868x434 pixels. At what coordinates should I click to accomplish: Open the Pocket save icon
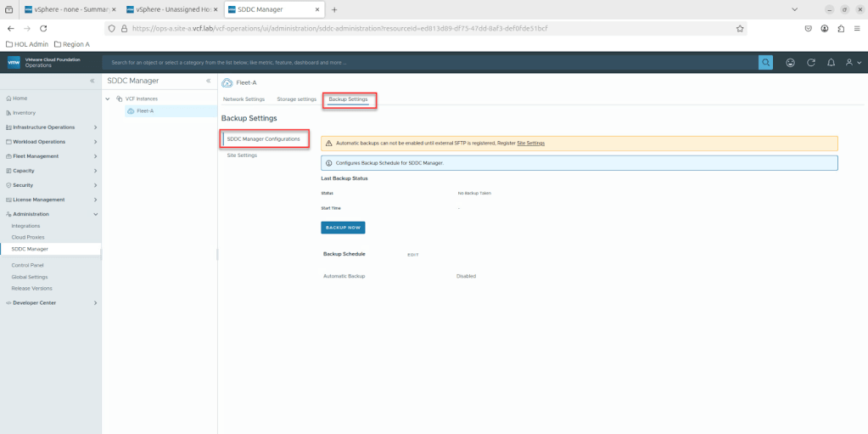tap(809, 28)
